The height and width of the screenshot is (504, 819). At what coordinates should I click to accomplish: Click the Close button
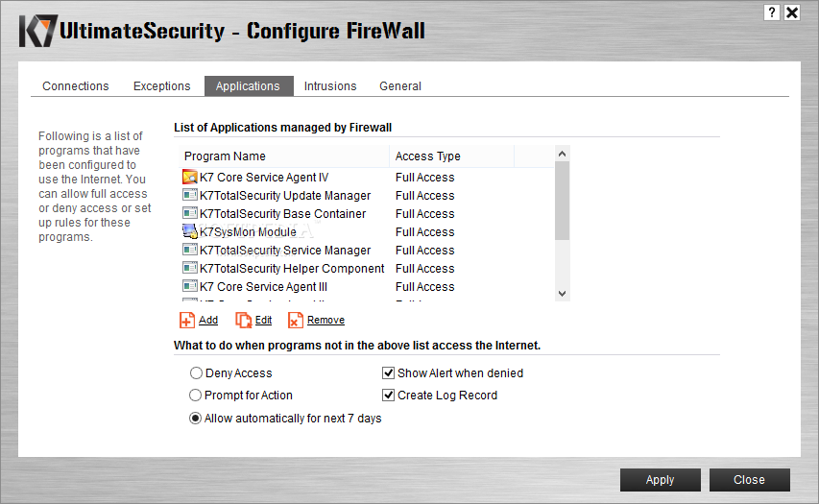click(749, 479)
